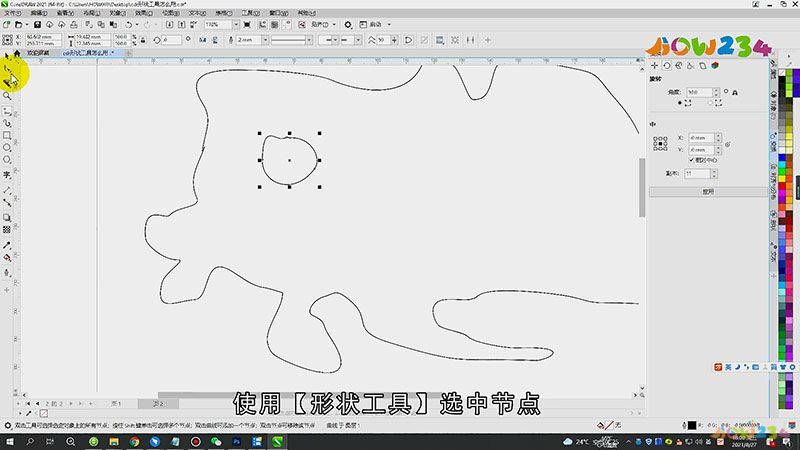Switch docker to Skew transform icon

[x=703, y=65]
